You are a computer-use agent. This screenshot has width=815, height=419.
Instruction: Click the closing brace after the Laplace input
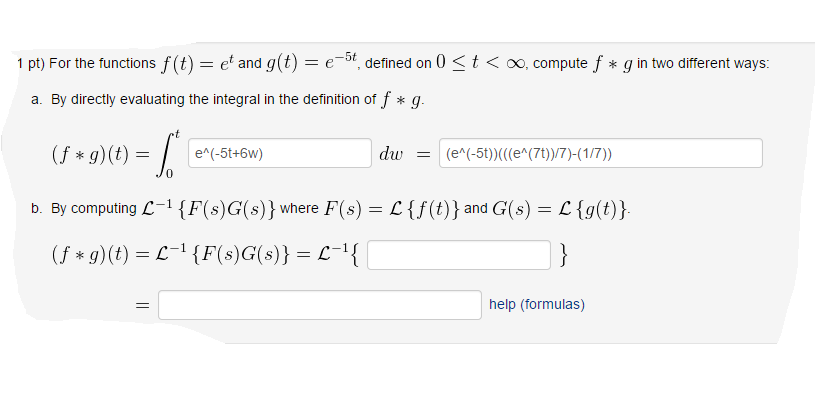[566, 256]
